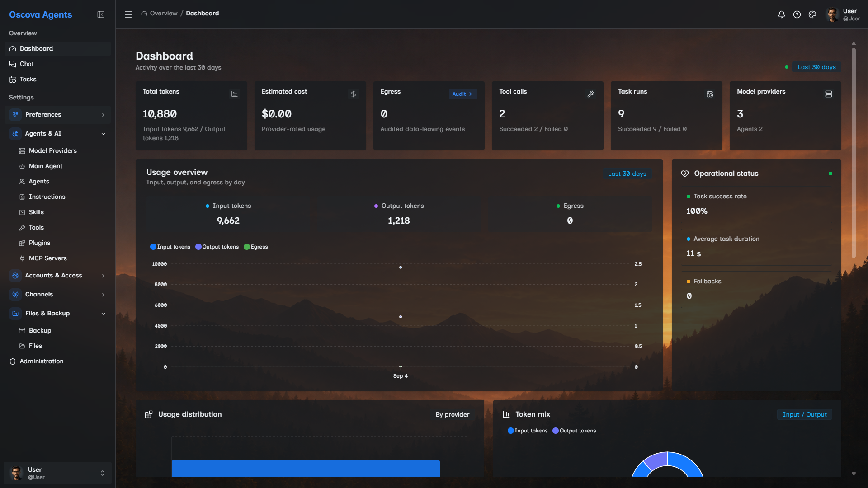Open Tasks in sidebar
Viewport: 868px width, 488px height.
pyautogui.click(x=57, y=80)
